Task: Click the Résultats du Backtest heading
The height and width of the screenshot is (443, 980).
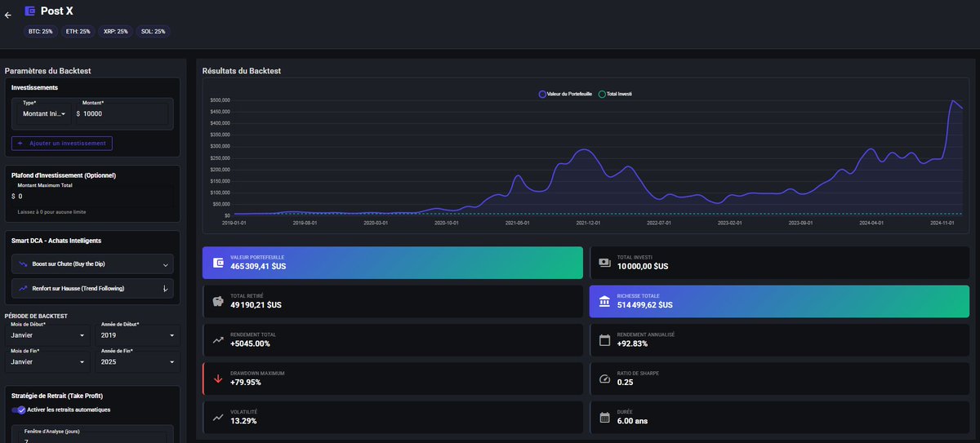Action: (241, 71)
